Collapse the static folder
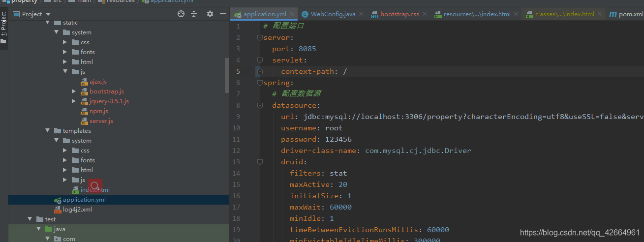The image size is (644, 242). (48, 23)
